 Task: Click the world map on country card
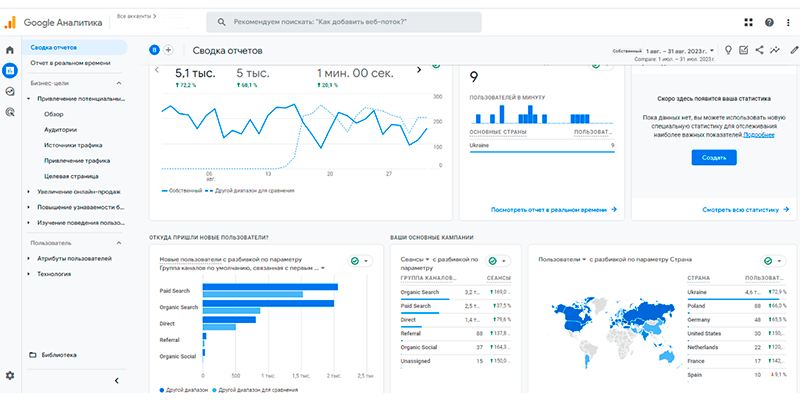616,332
